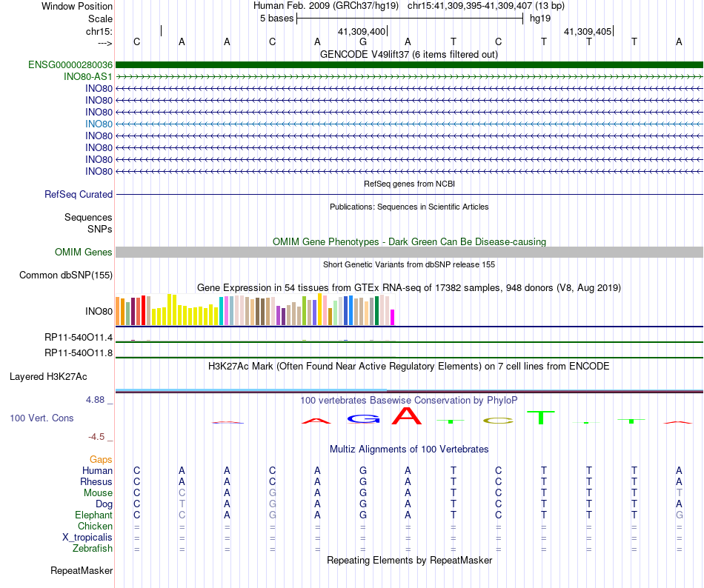Click the -4.5 PhyloP axis value

(x=96, y=437)
